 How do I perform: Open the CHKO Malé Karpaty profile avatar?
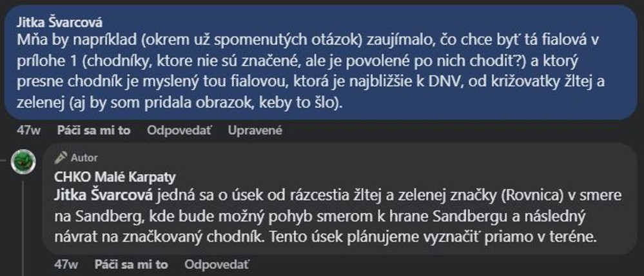click(24, 161)
